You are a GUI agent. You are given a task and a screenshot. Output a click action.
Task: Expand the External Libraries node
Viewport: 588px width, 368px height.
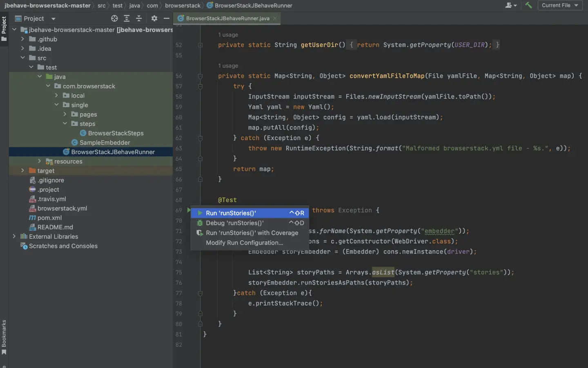[14, 236]
